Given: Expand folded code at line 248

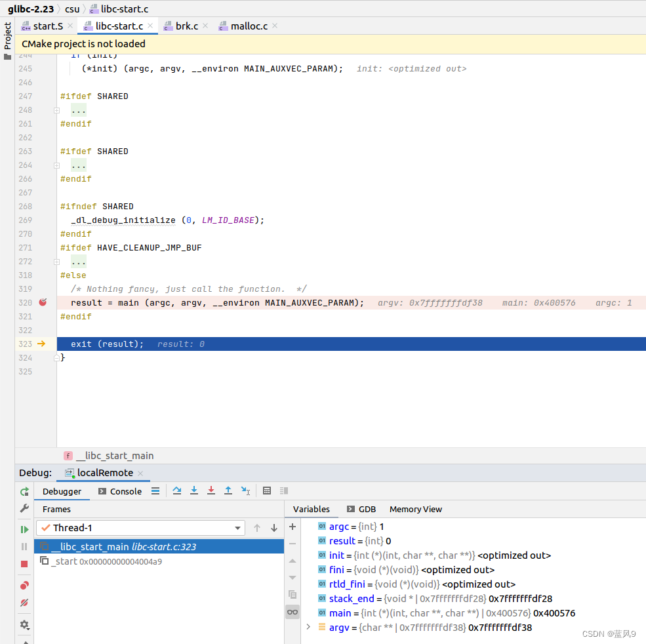Looking at the screenshot, I should pos(57,110).
